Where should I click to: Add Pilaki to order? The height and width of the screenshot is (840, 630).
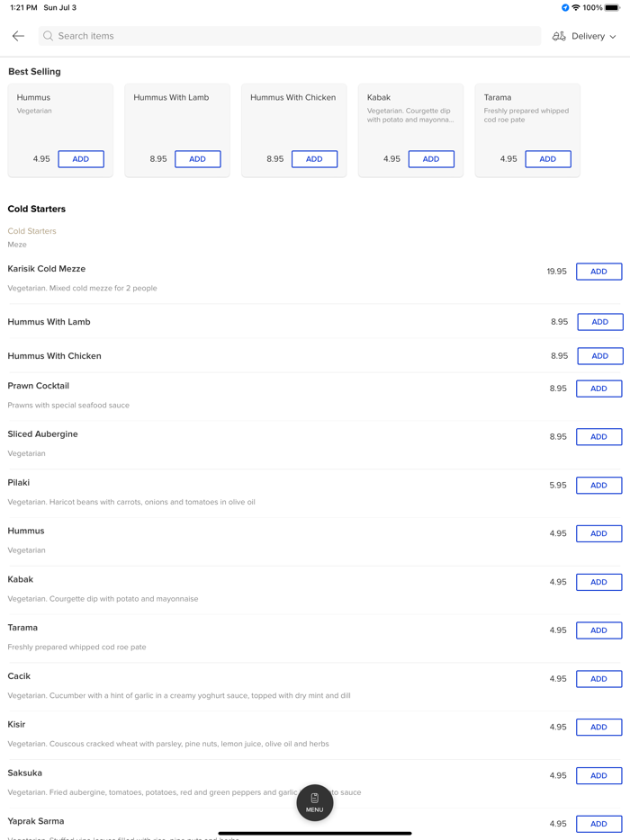[598, 486]
